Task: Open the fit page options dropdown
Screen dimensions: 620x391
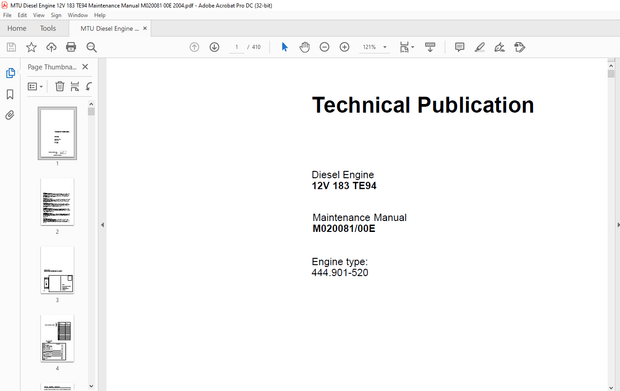Action: (x=406, y=47)
